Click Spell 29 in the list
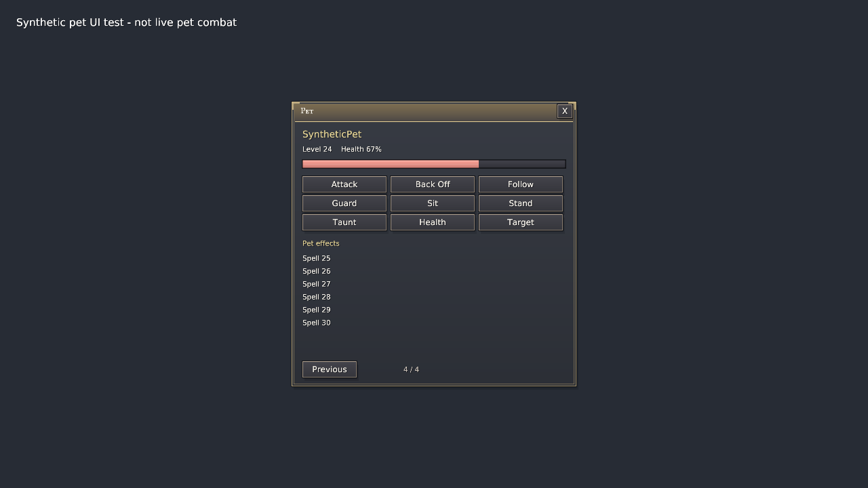This screenshot has height=488, width=868. coord(317,310)
